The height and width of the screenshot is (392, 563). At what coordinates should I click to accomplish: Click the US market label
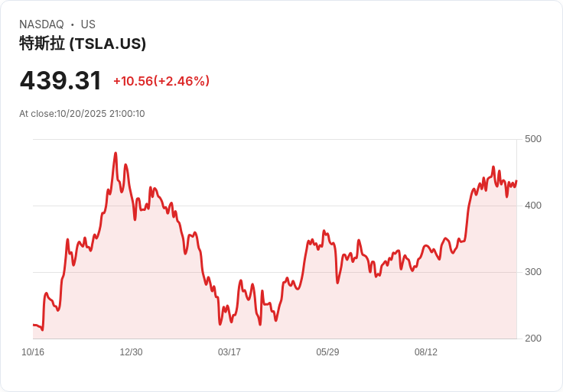tap(88, 24)
